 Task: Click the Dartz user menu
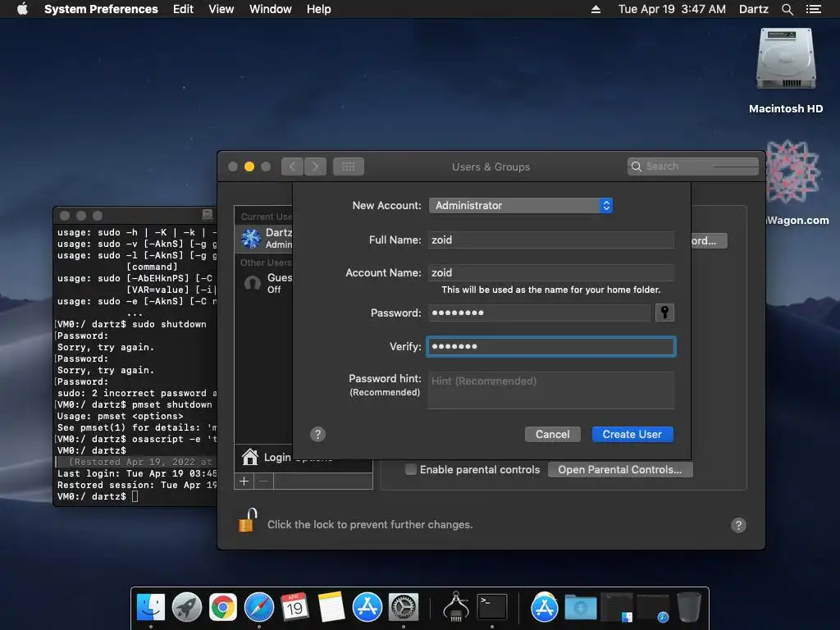pos(753,9)
